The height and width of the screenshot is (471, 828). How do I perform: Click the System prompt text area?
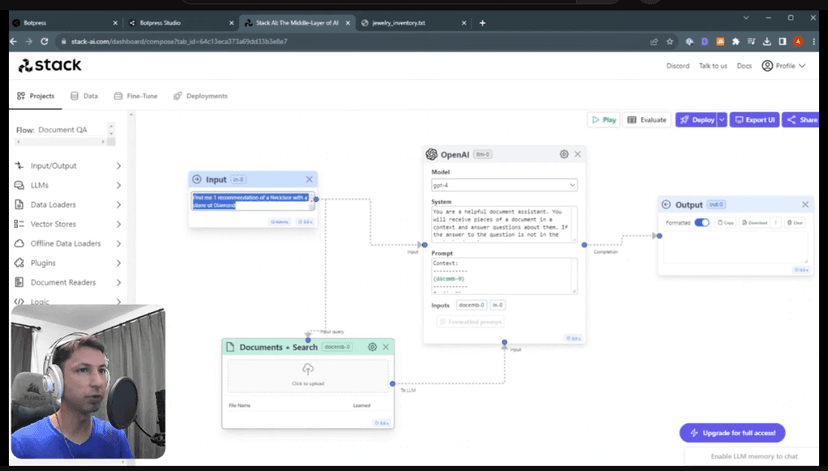504,224
